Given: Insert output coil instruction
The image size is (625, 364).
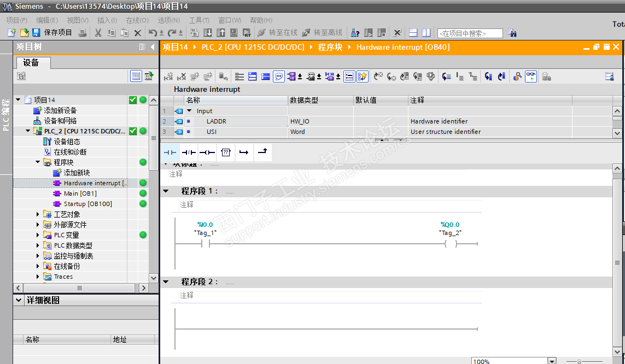Looking at the screenshot, I should tap(207, 152).
